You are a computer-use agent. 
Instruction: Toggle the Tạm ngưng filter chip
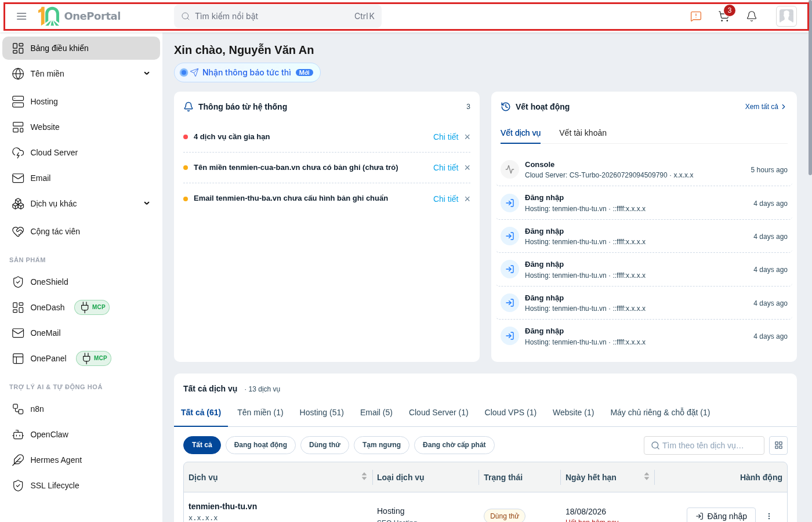[x=382, y=445]
